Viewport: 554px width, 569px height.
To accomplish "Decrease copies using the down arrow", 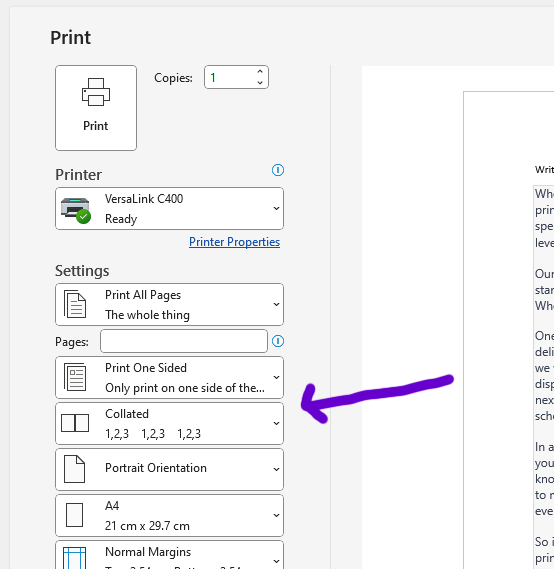I will (260, 82).
